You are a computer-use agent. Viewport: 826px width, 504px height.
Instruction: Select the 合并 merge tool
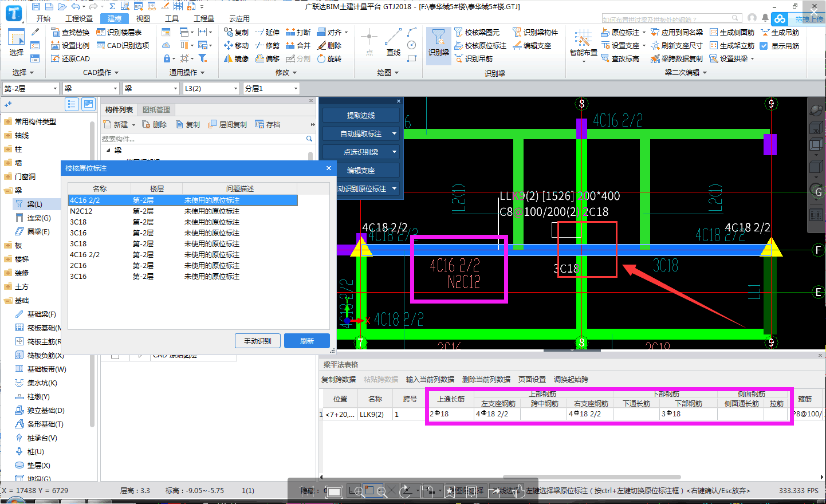(298, 45)
